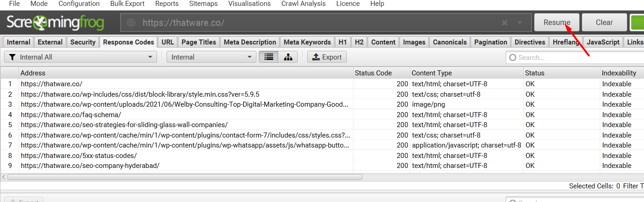Open the File menu
The image size is (644, 202).
pyautogui.click(x=15, y=4)
